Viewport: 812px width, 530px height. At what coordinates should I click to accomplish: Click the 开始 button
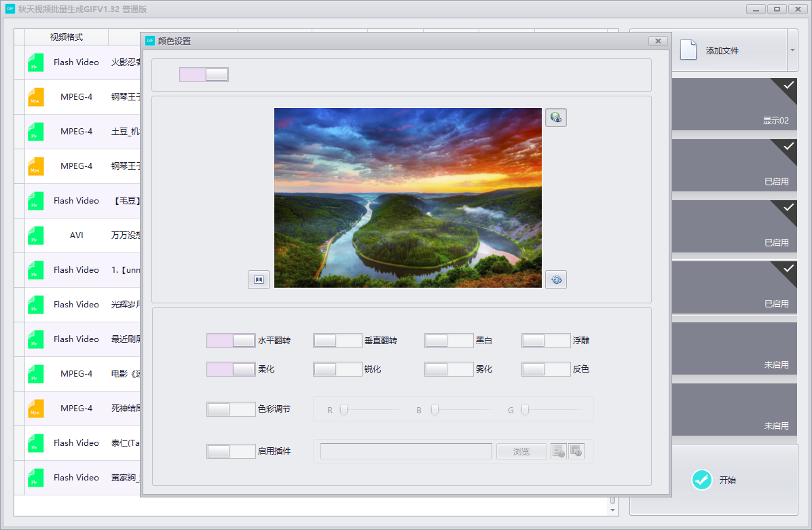(x=735, y=480)
